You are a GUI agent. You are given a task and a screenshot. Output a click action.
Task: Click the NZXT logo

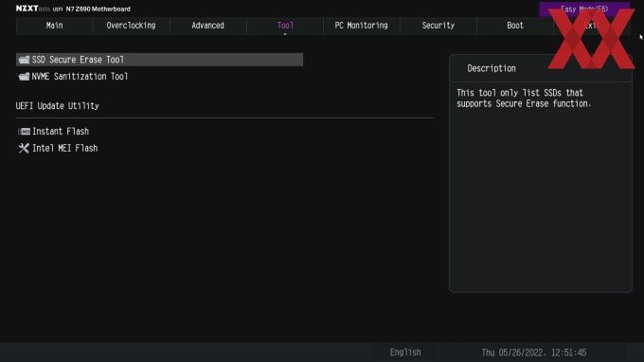click(x=27, y=9)
